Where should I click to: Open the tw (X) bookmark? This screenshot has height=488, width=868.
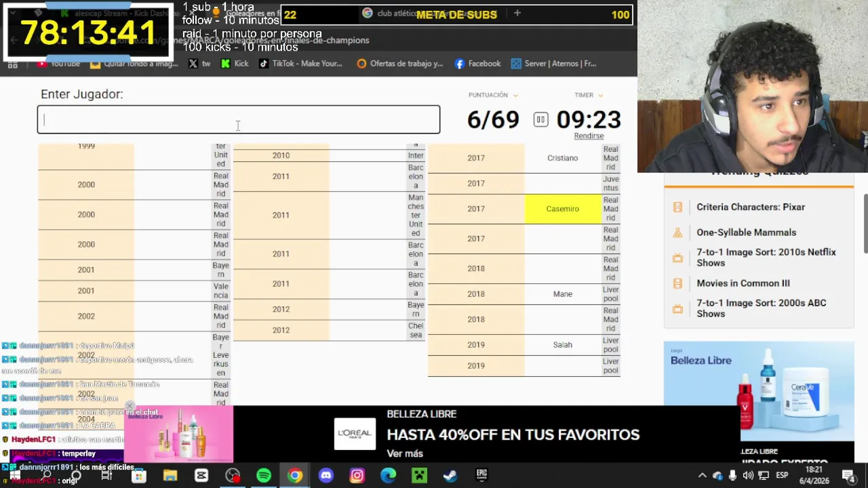pos(199,64)
